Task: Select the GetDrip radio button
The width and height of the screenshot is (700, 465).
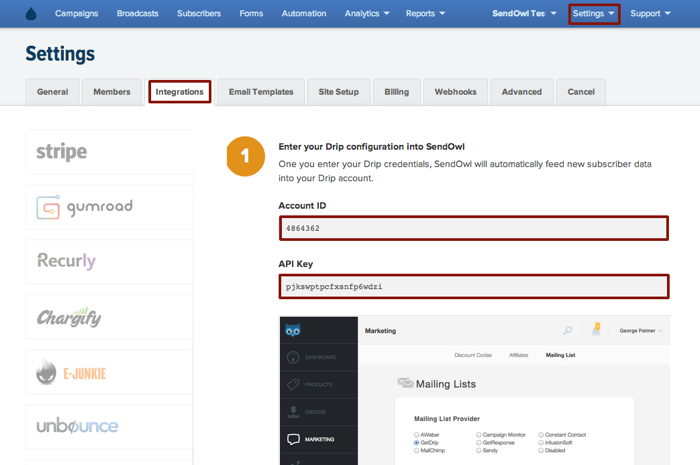Action: [417, 443]
